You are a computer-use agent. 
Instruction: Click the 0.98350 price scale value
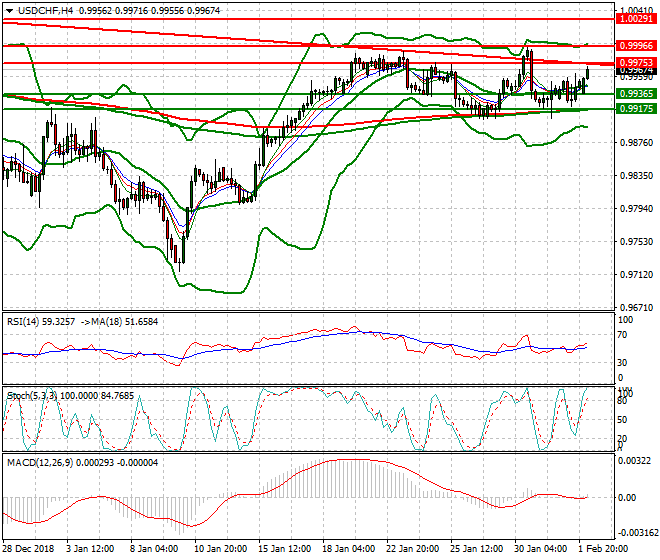coord(636,176)
